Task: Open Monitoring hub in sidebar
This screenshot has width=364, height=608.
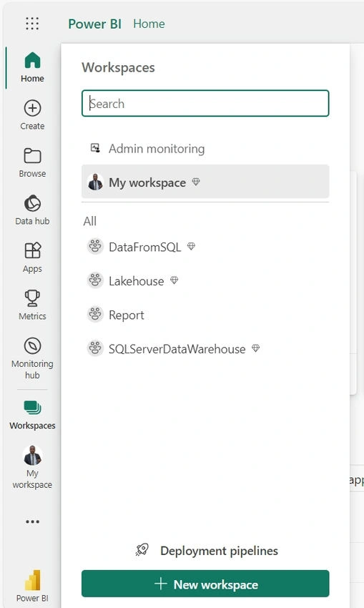Action: pos(32,358)
